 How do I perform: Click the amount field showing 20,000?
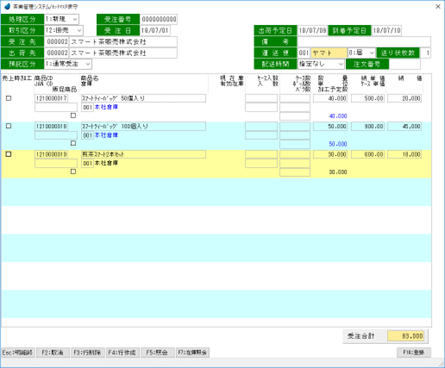coord(405,98)
